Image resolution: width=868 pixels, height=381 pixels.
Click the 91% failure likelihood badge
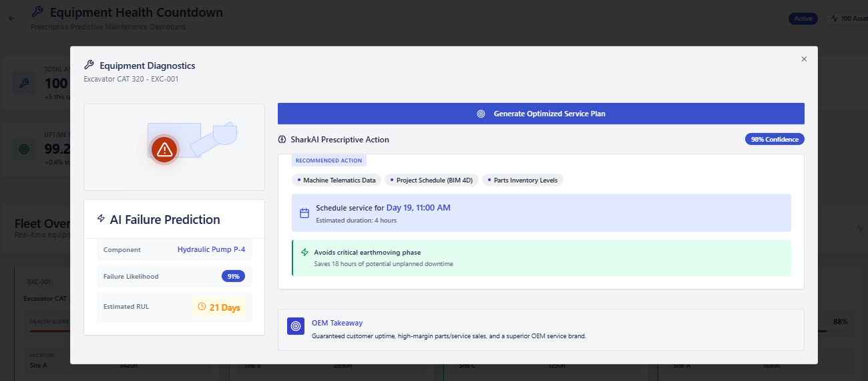[234, 276]
